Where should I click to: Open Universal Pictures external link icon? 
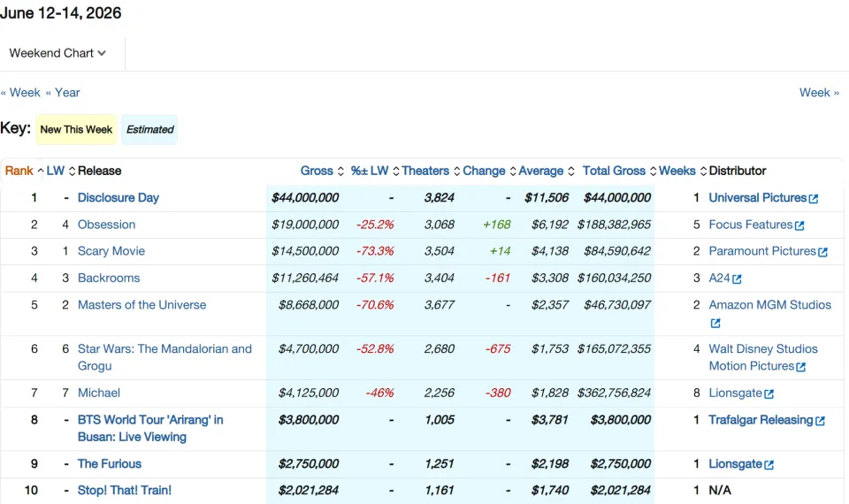(814, 199)
